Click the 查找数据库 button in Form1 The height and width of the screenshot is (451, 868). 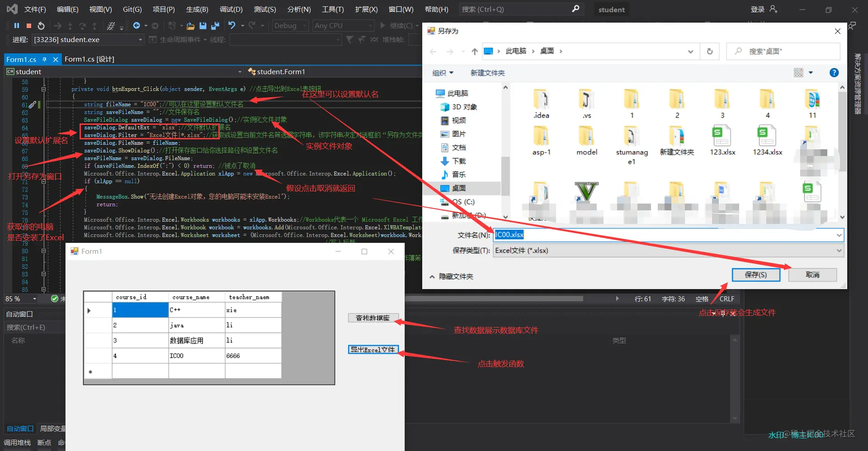click(373, 318)
